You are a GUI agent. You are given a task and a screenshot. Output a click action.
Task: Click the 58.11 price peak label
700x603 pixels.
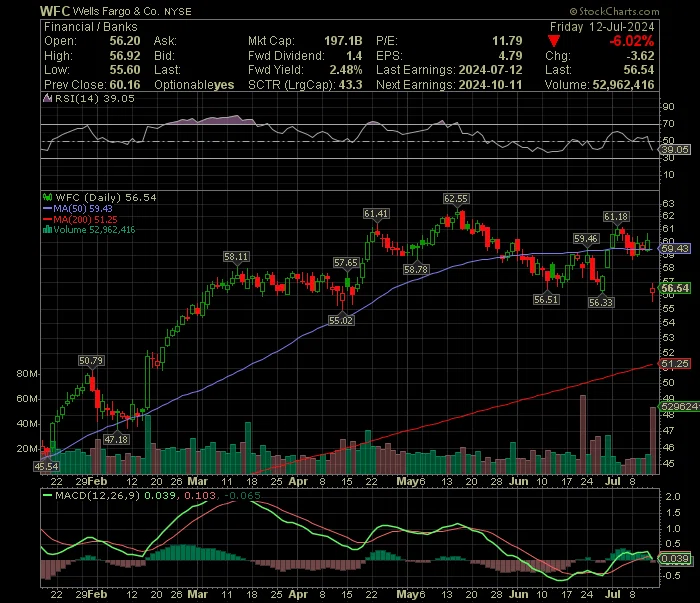click(236, 257)
